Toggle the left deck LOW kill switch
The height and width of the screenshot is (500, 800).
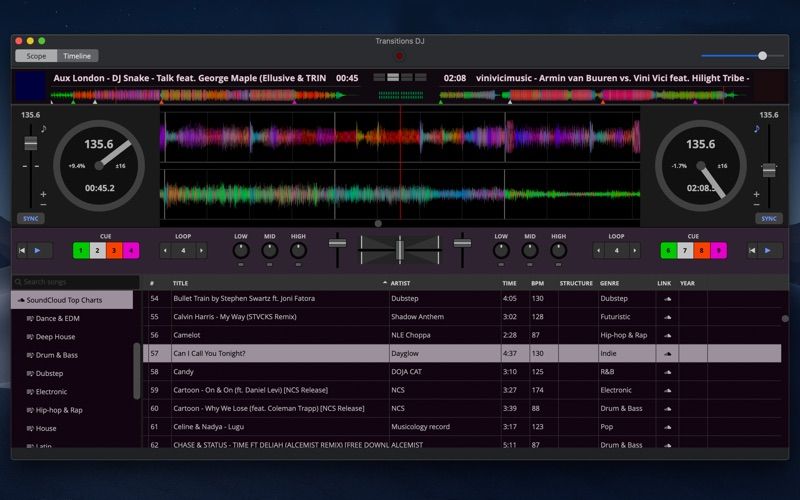point(241,265)
